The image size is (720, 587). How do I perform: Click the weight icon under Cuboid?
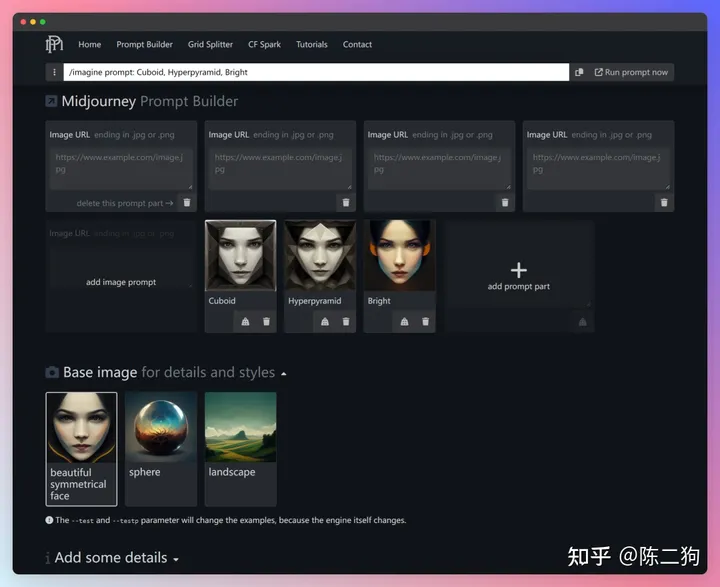[x=245, y=322]
